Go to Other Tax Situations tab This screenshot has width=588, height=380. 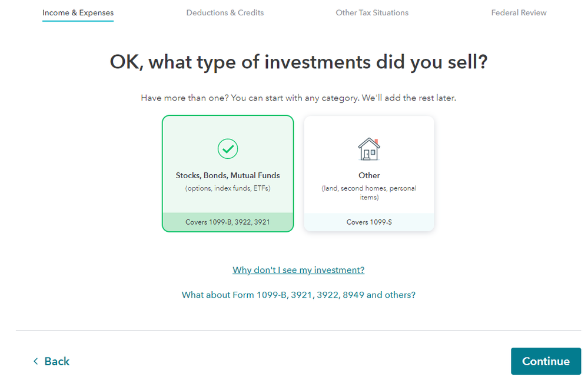tap(372, 13)
